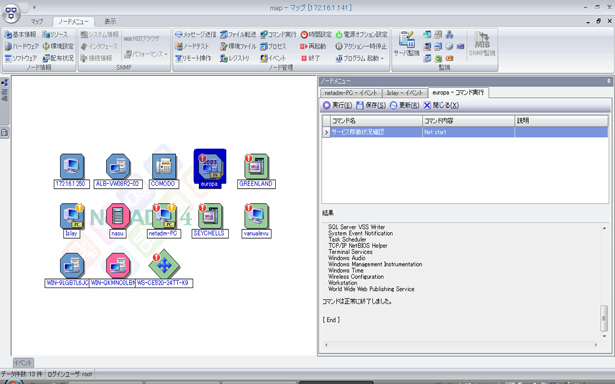
Task: Click the application orb button
Action: point(11,12)
